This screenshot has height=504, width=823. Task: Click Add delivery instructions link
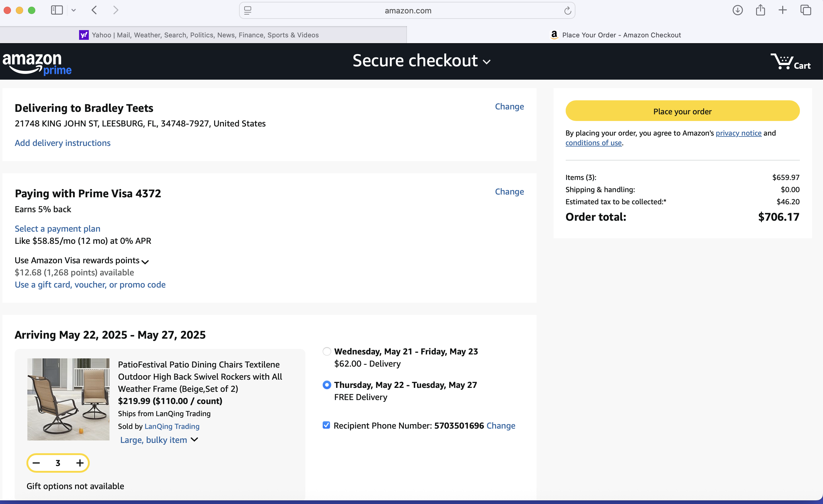62,143
